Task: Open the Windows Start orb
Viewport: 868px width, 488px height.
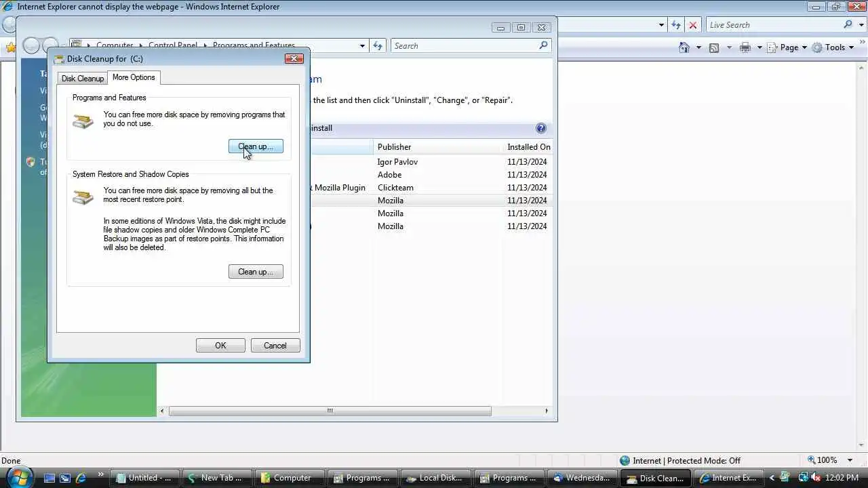Action: click(19, 477)
